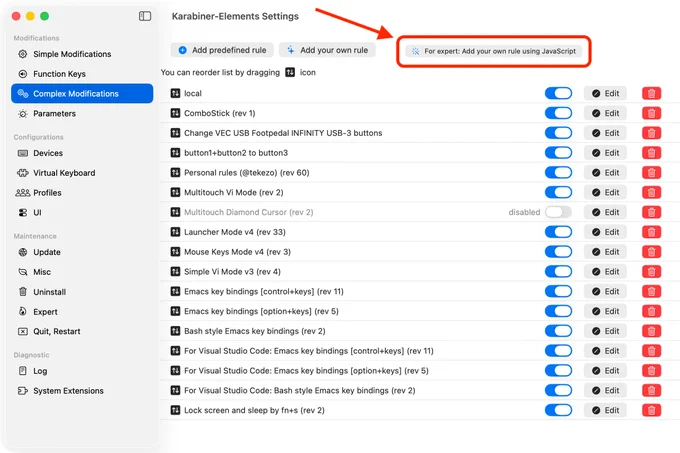Toggle Mouse Keys Mode v4 switch

coord(558,252)
